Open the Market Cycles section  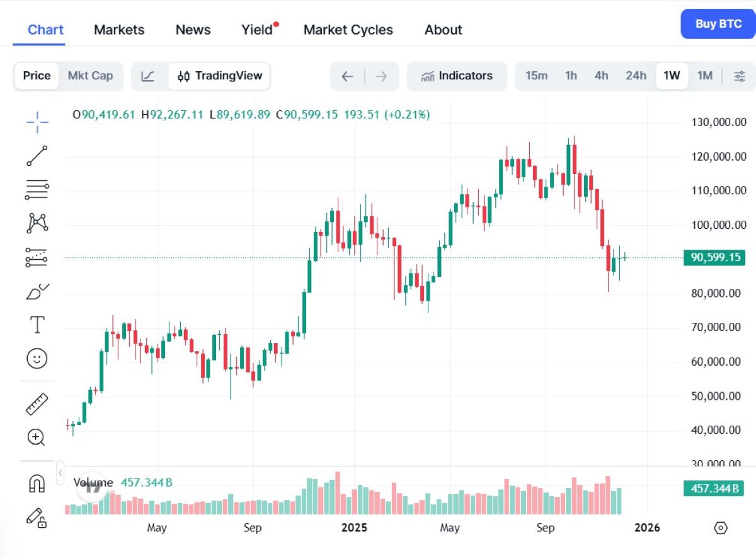pos(348,30)
